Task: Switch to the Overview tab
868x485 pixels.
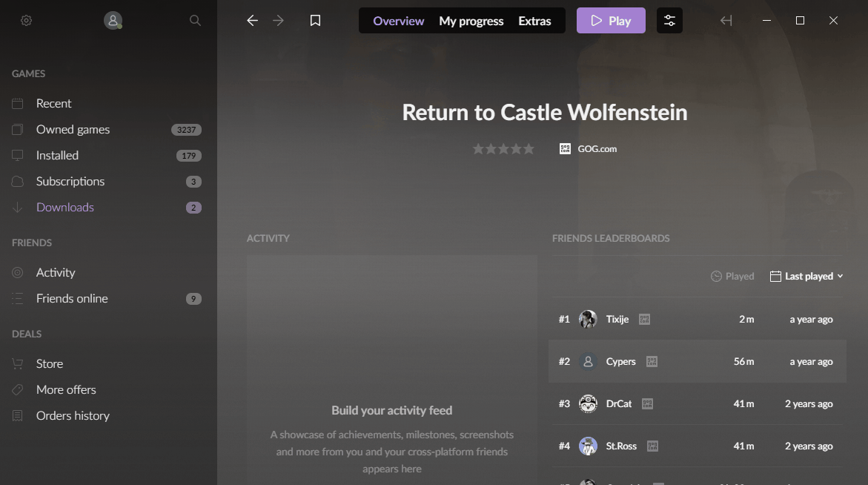Action: pos(399,21)
